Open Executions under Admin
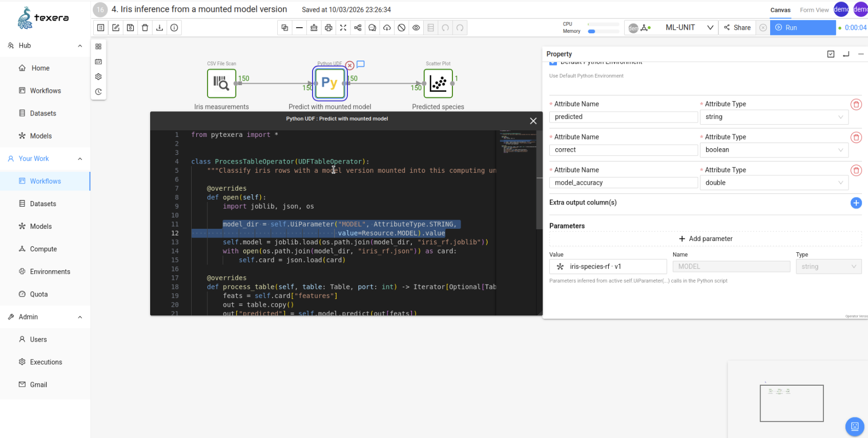Image resolution: width=868 pixels, height=438 pixels. tap(45, 362)
